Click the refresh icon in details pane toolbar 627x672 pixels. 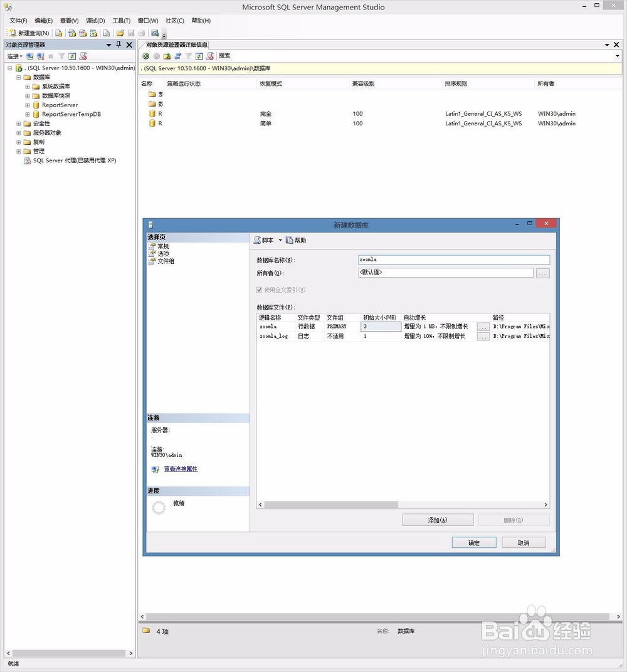click(x=199, y=56)
